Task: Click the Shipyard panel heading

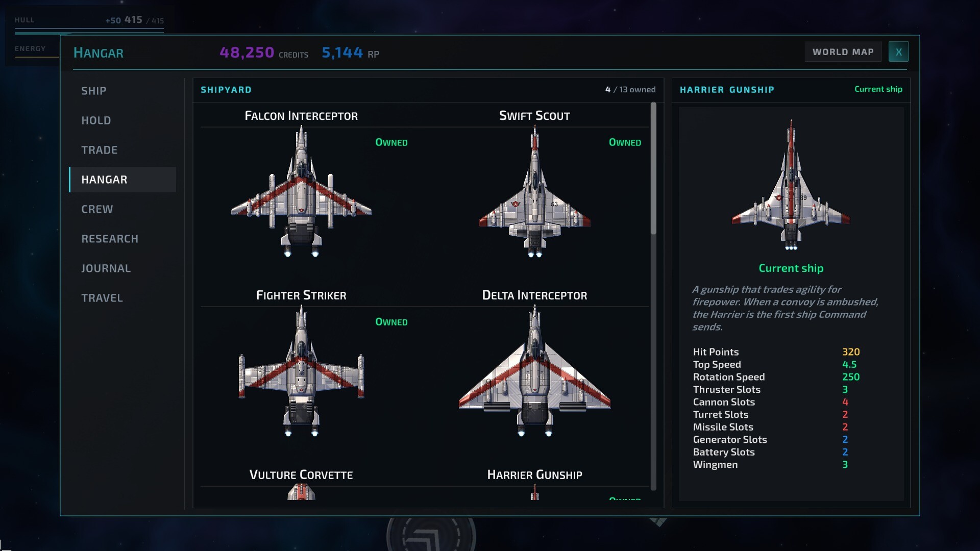Action: coord(226,90)
